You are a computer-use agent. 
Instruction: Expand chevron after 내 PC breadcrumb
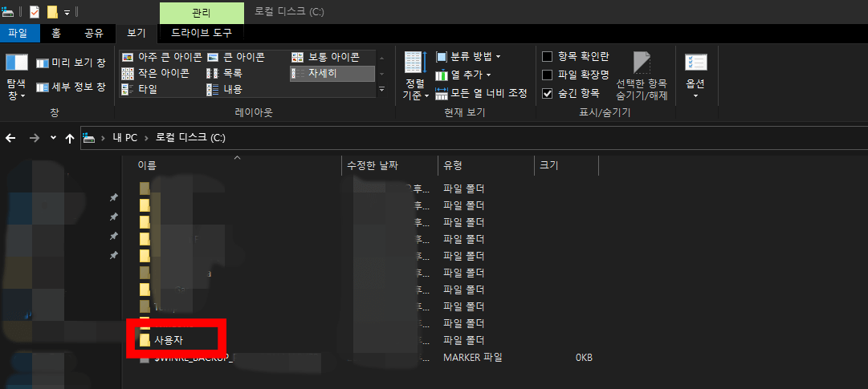click(147, 138)
